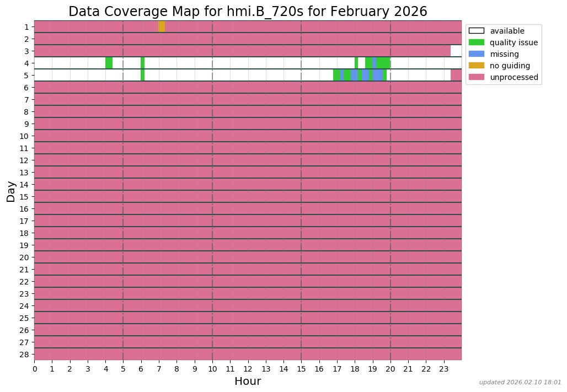Click the pink 'unprocessed' legend swatch

(476, 77)
